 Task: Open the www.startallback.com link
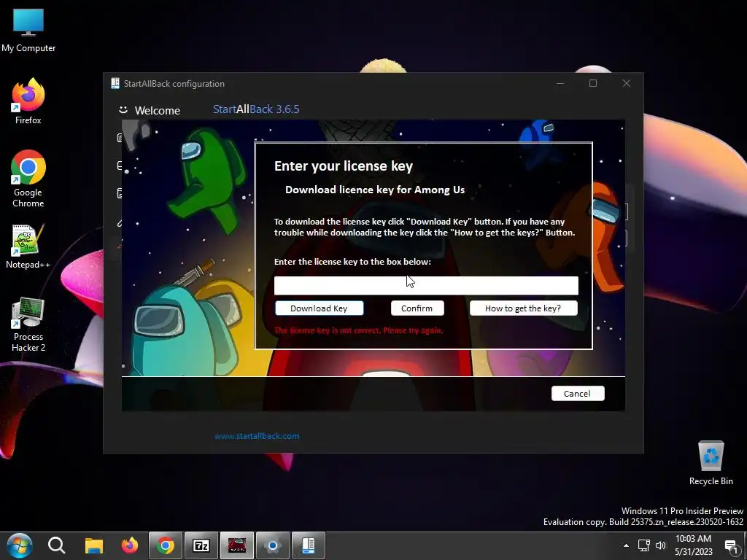tap(257, 436)
